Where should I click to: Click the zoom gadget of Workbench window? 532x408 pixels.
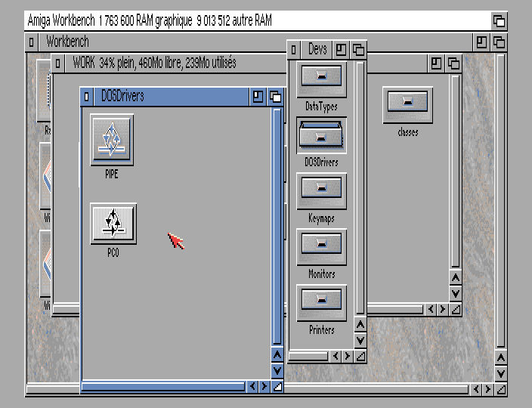(481, 42)
